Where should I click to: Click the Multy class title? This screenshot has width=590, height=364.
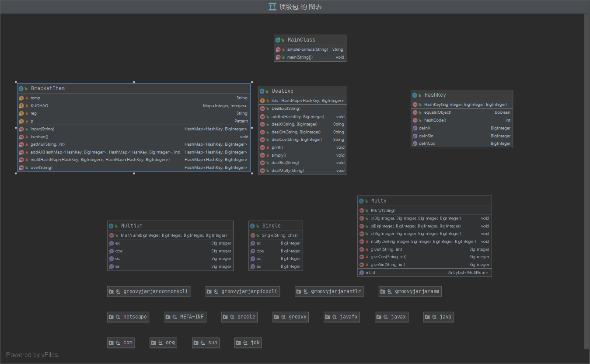379,201
